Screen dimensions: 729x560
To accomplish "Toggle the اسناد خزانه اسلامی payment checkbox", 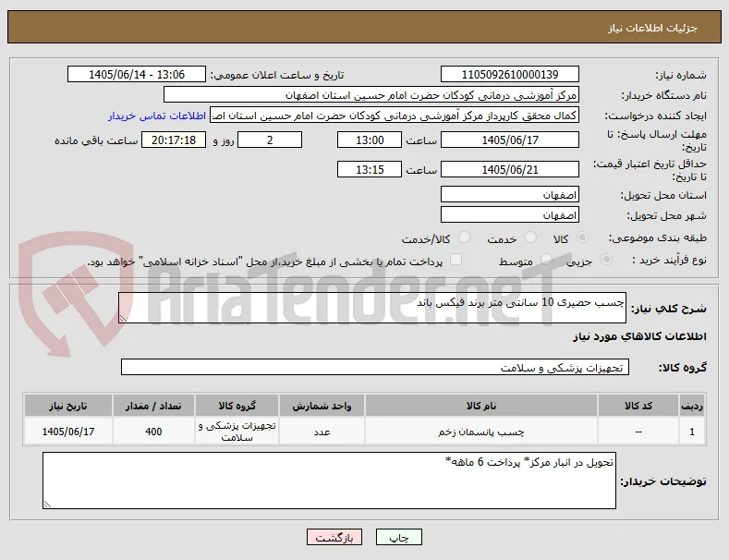I will point(456,260).
